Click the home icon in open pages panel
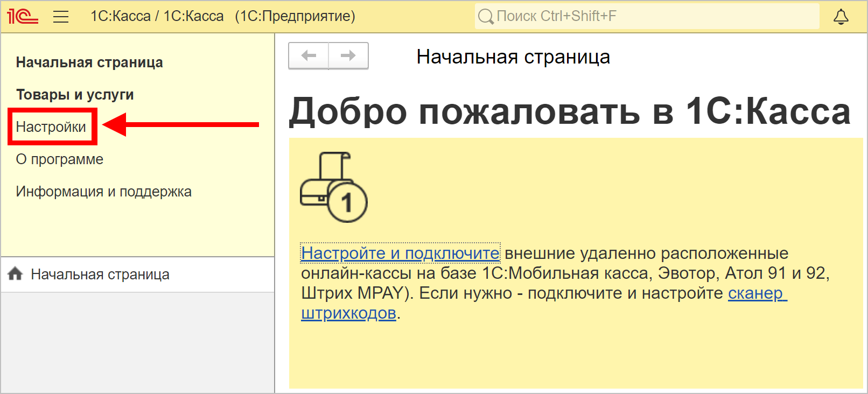Viewport: 868px width, 394px height. 15,274
